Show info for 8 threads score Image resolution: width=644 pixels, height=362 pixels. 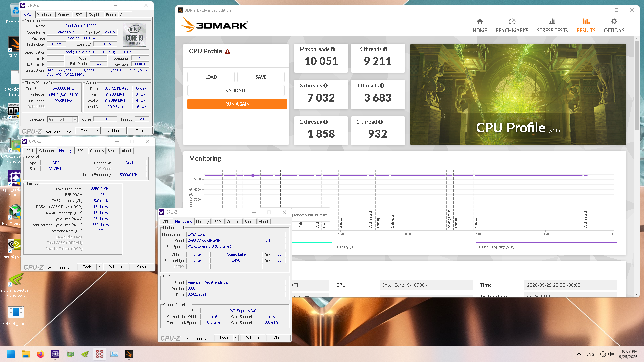pyautogui.click(x=326, y=86)
